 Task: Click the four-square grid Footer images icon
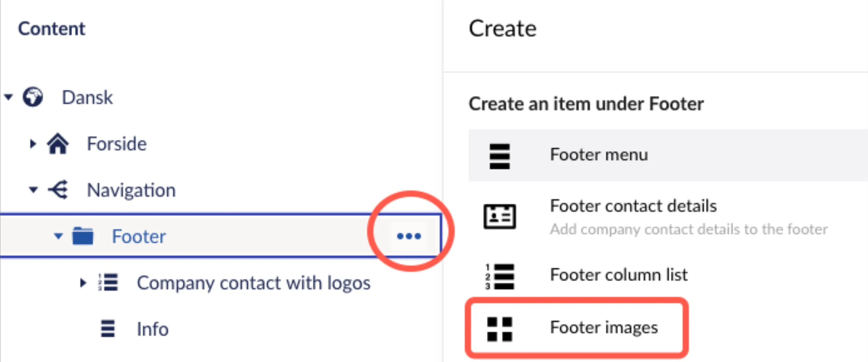point(499,329)
